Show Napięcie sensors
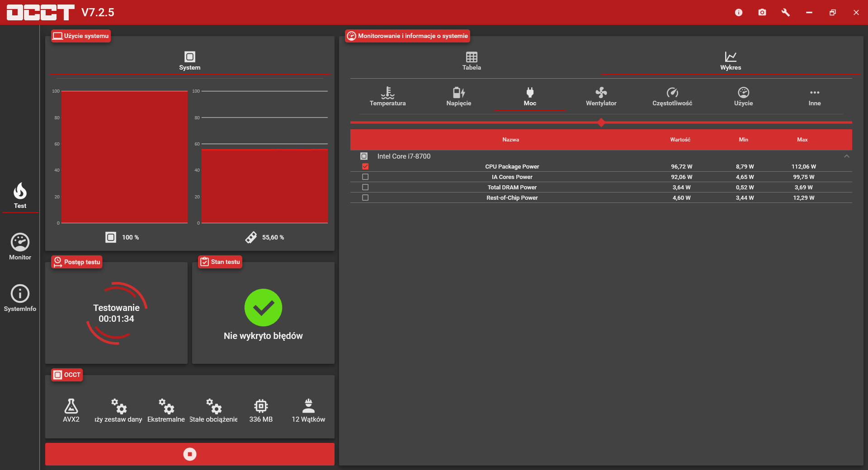 point(459,96)
